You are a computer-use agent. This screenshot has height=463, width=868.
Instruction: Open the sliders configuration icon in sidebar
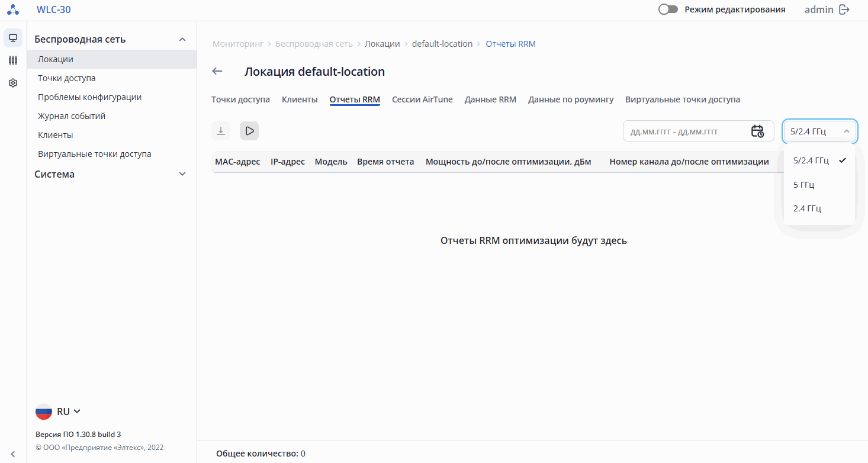pos(13,60)
